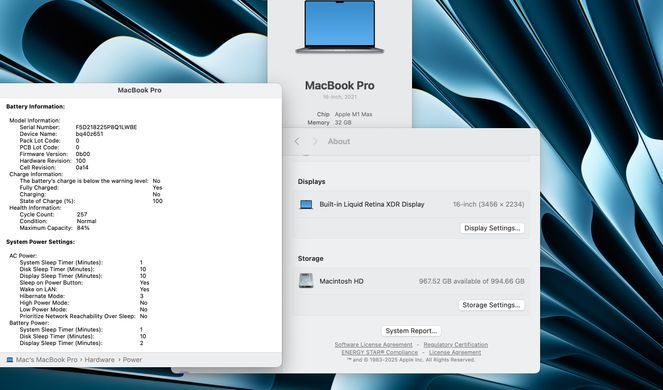Click the Maximum Capacity value 84%
Viewport: 663px width, 390px height.
point(83,228)
